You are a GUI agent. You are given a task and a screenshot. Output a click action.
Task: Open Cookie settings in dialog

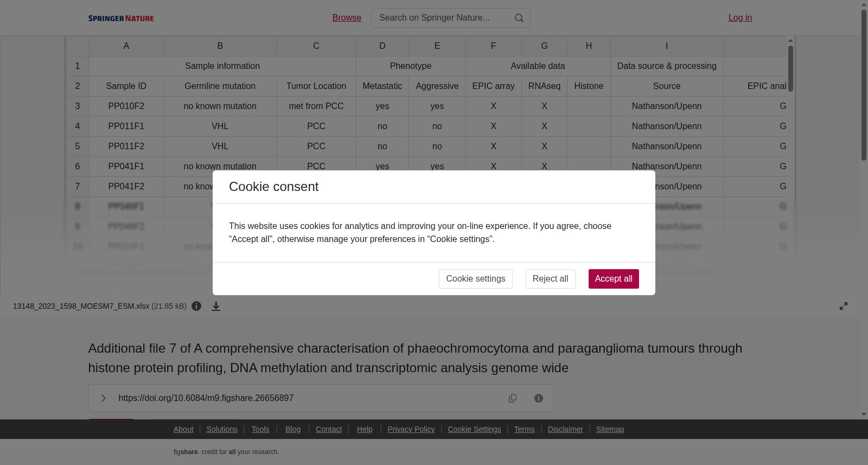(x=475, y=279)
